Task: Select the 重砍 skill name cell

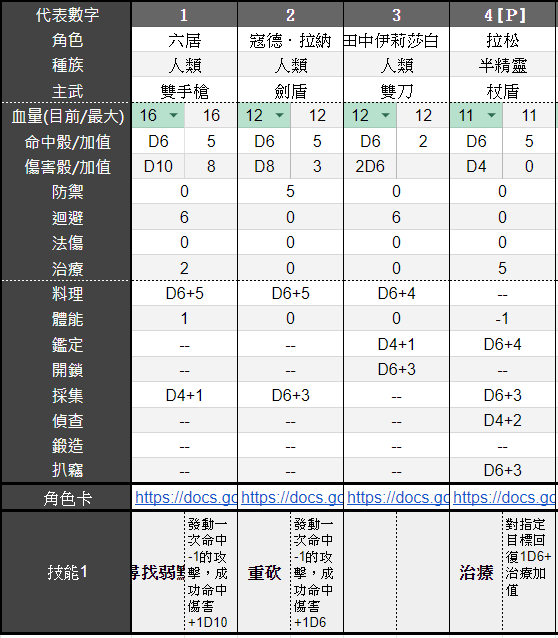Action: [264, 572]
